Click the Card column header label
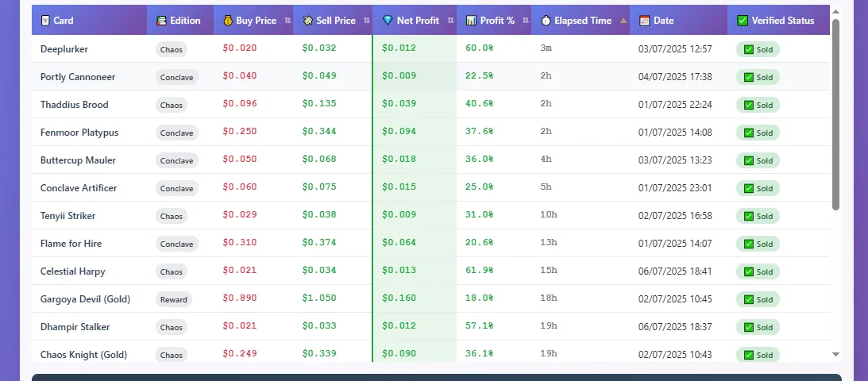The width and height of the screenshot is (868, 381). (63, 21)
